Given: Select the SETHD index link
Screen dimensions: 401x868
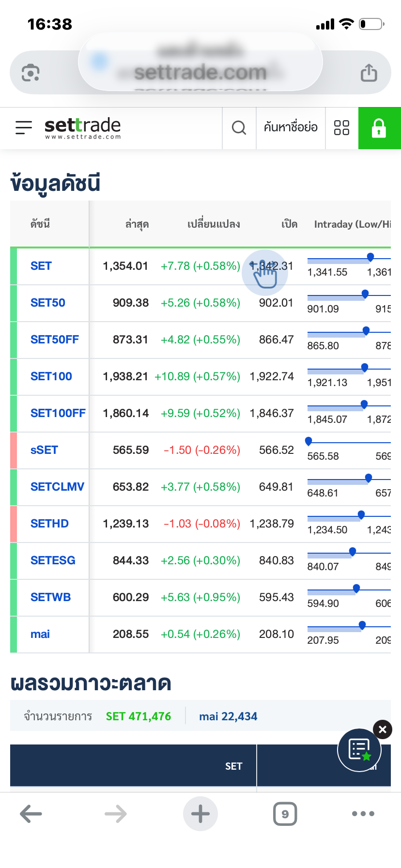Looking at the screenshot, I should [49, 524].
